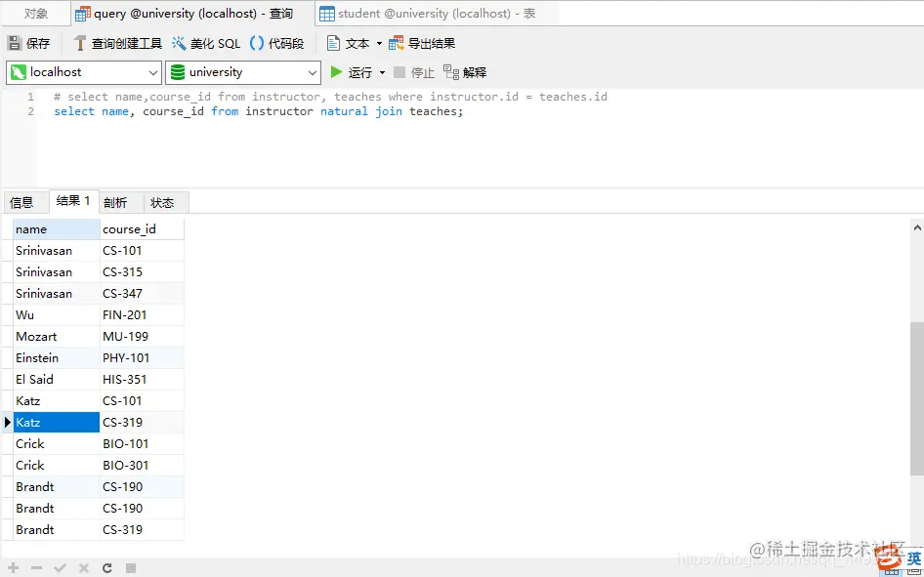The height and width of the screenshot is (577, 924).
Task: Open the dropdown arrow next to 文本
Action: (379, 44)
